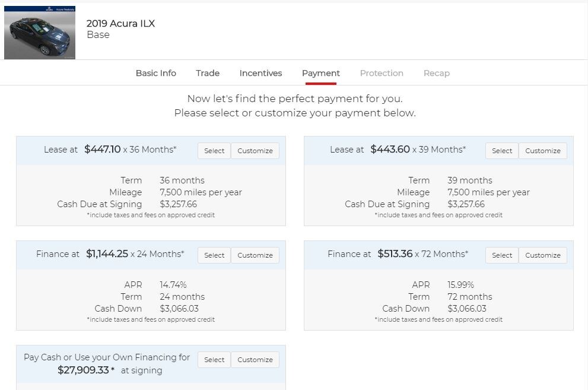This screenshot has width=588, height=390.
Task: Go to the Trade tab
Action: [208, 73]
